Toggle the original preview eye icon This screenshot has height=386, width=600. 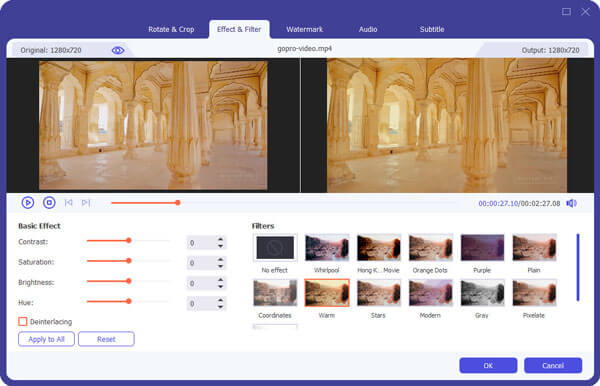point(118,50)
